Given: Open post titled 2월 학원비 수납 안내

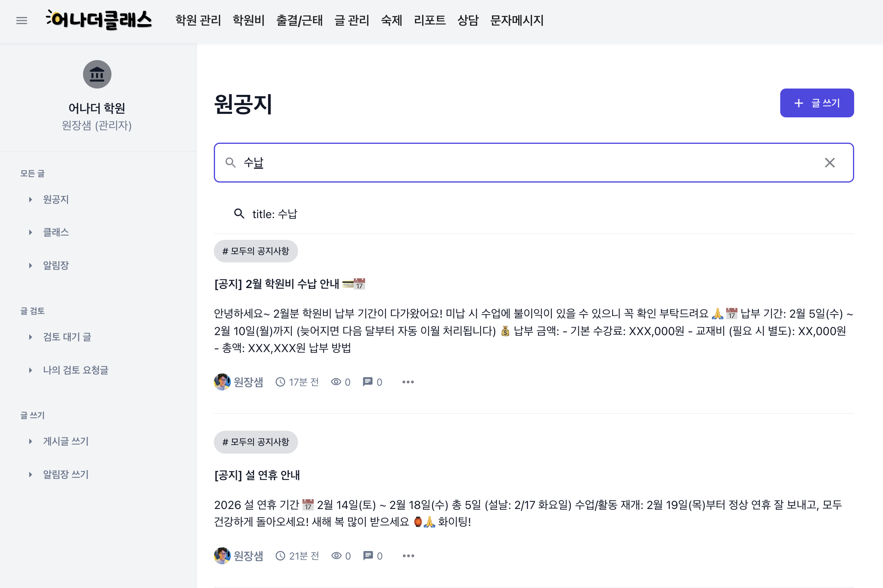Looking at the screenshot, I should click(x=277, y=284).
